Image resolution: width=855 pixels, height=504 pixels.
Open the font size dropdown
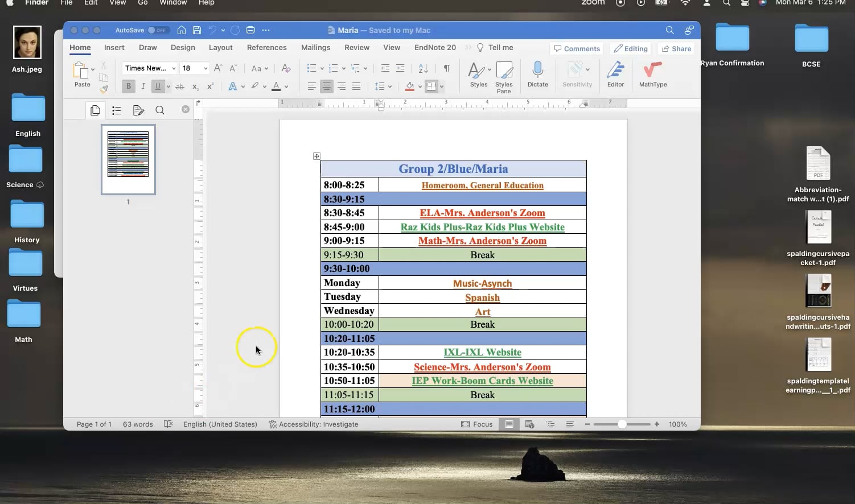pyautogui.click(x=205, y=68)
